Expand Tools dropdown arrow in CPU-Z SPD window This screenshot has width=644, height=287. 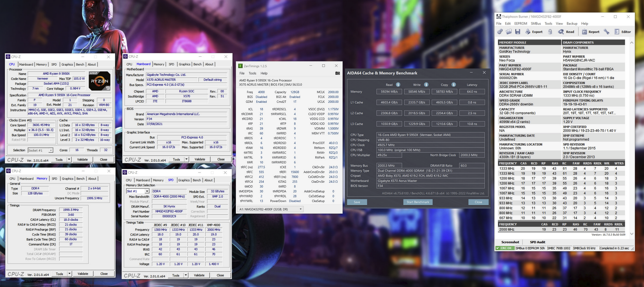pos(186,275)
